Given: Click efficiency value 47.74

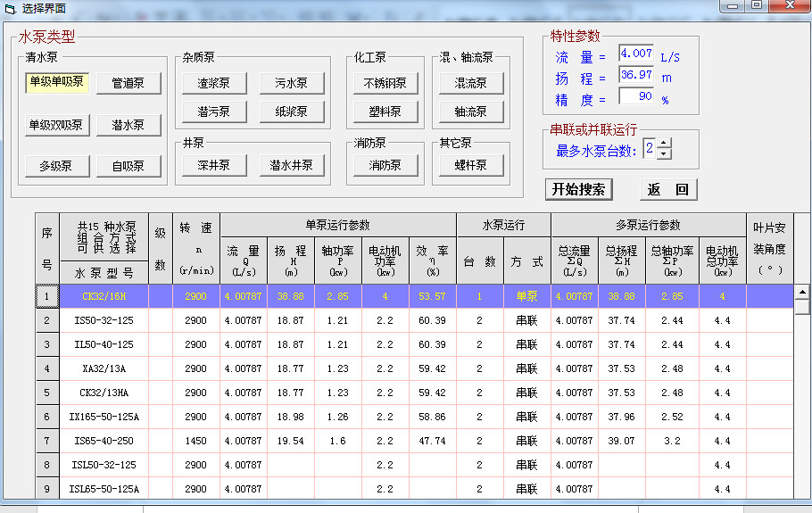Looking at the screenshot, I should pyautogui.click(x=433, y=441).
